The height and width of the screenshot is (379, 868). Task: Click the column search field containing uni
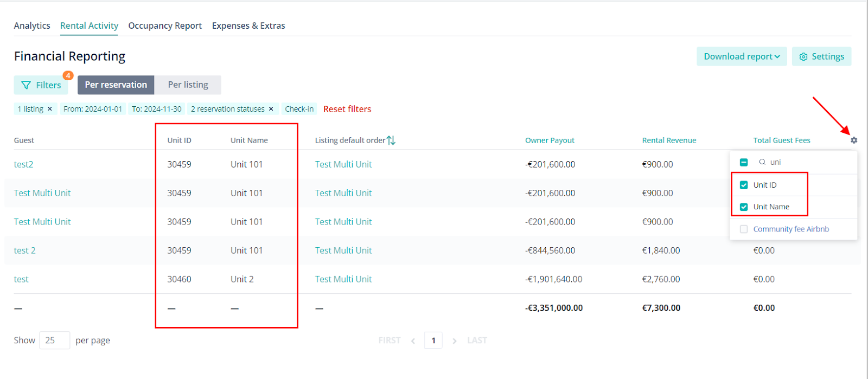point(806,162)
